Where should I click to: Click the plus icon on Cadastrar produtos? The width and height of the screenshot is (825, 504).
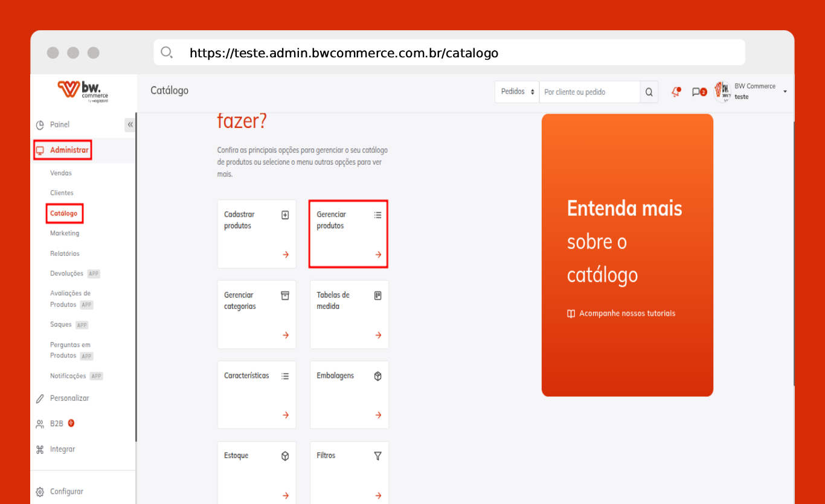(x=286, y=215)
